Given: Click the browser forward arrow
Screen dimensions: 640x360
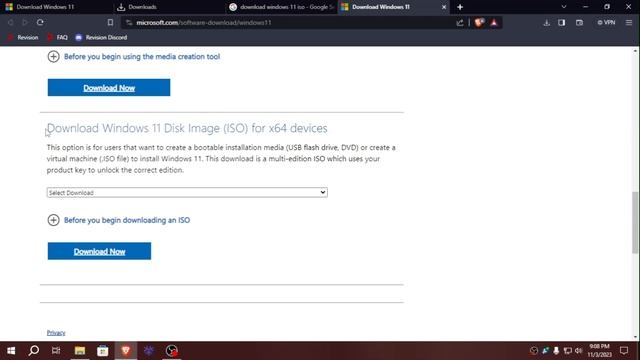Looking at the screenshot, I should (x=25, y=22).
